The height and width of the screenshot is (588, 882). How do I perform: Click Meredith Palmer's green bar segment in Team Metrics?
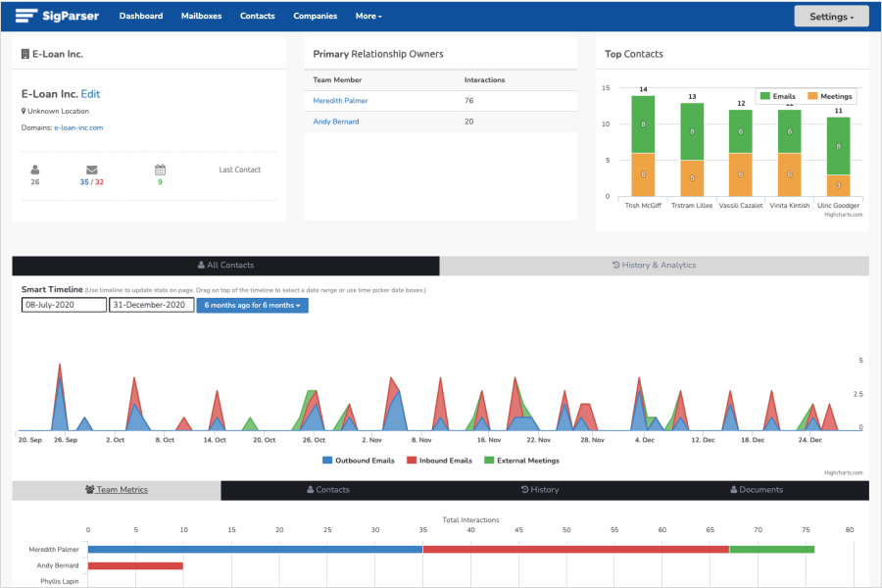pyautogui.click(x=772, y=549)
